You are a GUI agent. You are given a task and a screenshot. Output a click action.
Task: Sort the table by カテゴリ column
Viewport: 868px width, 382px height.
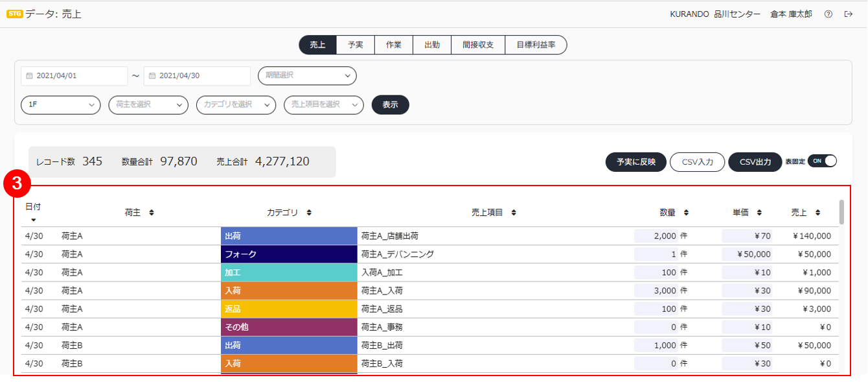pos(309,213)
